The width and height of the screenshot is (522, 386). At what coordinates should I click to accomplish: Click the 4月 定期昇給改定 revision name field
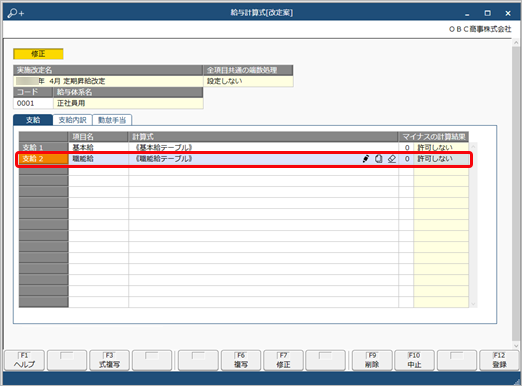[108, 81]
